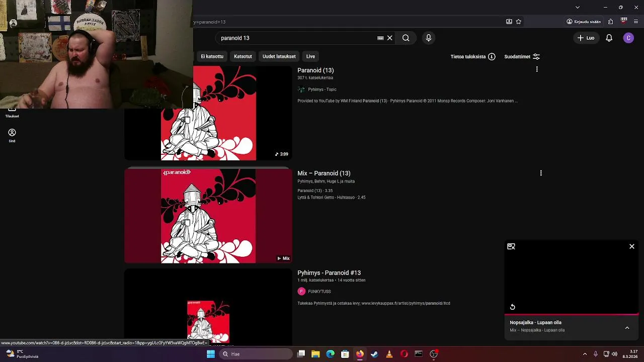644x362 pixels.
Task: Open the Sinä (You) sidebar icon
Action: tap(12, 135)
